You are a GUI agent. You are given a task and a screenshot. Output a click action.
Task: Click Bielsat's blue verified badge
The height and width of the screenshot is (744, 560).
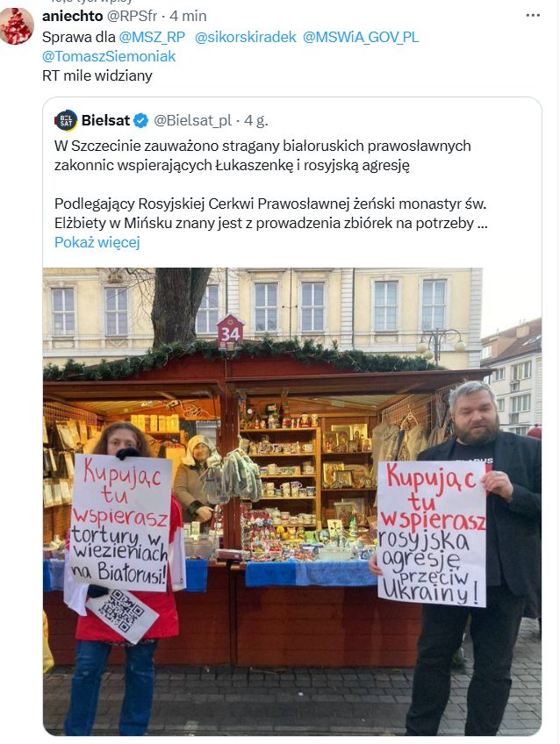pyautogui.click(x=141, y=120)
